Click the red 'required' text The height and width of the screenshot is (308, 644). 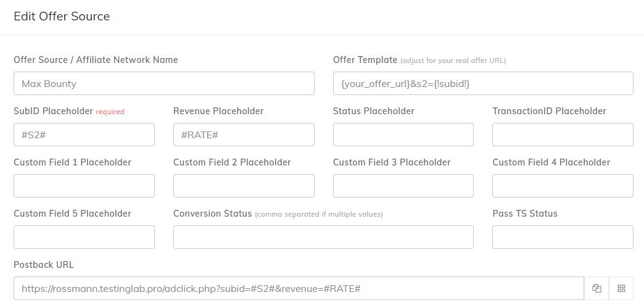point(110,112)
